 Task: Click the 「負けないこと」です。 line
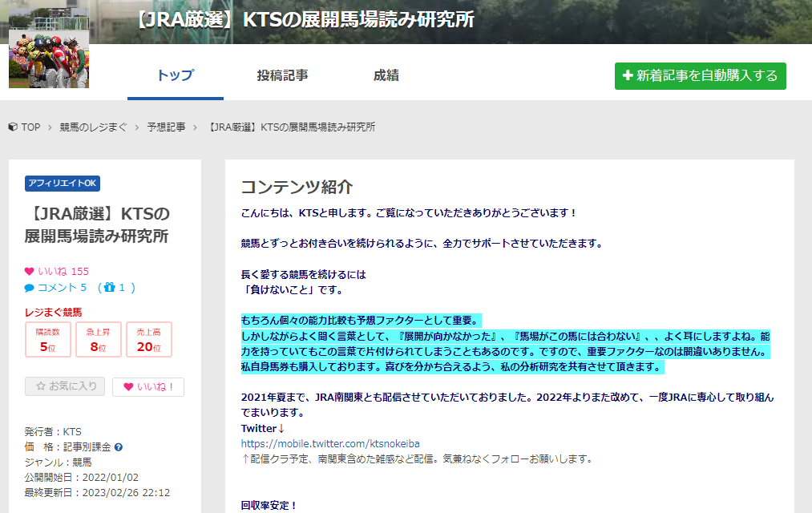click(293, 290)
